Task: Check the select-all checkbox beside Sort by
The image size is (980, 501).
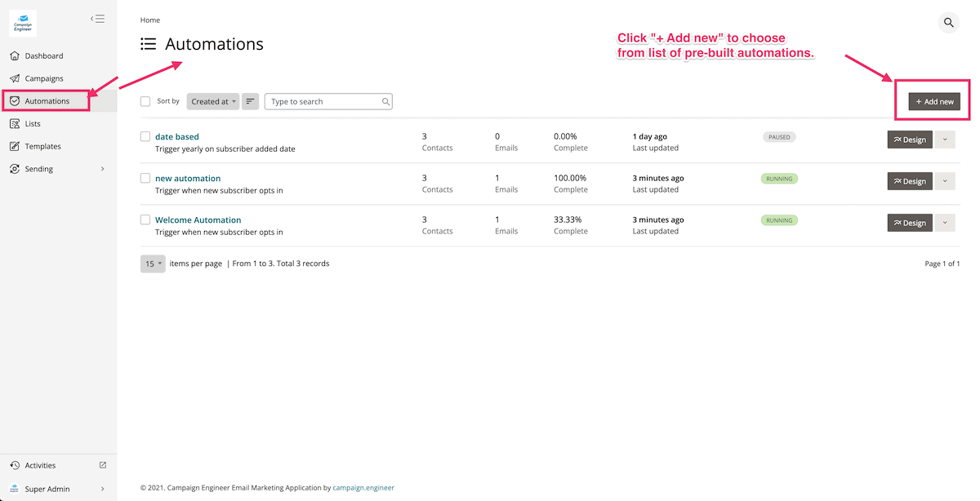Action: [x=145, y=102]
